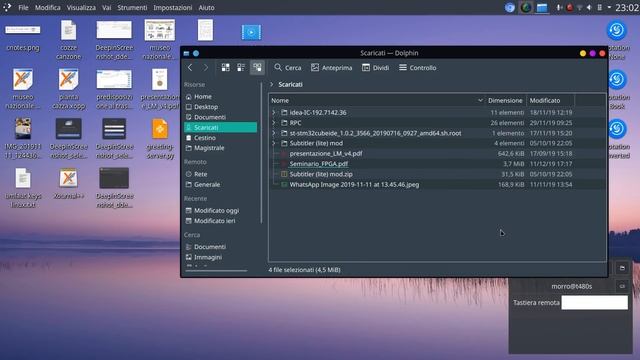This screenshot has height=360, width=640.
Task: Click status text 4 file selezionati
Action: (304, 270)
